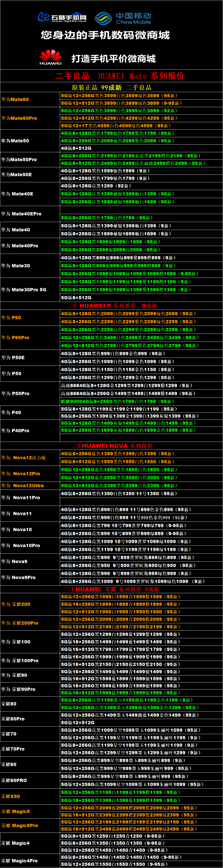Click the 荣耀 Magic4 model name
223x868 pixels.
15,843
